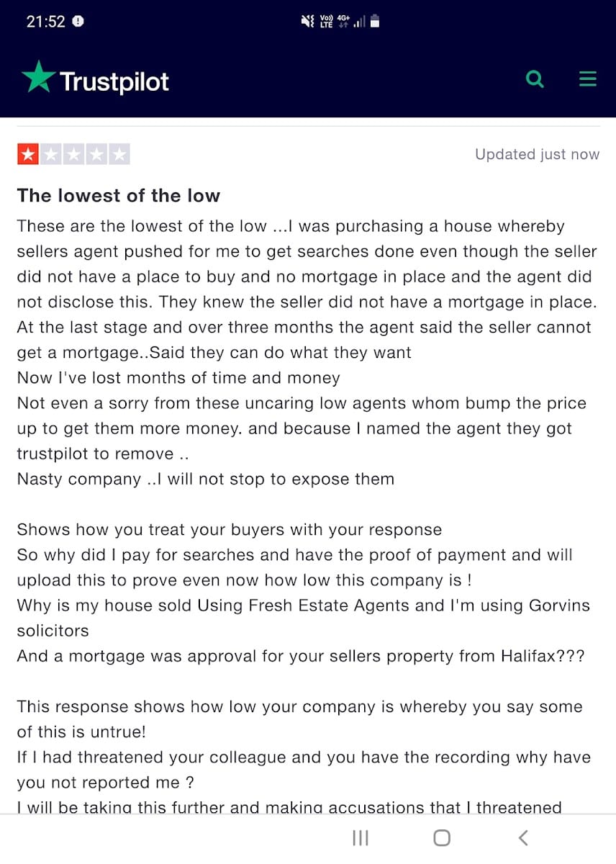Click the green Trustpilot star logo

tap(38, 77)
